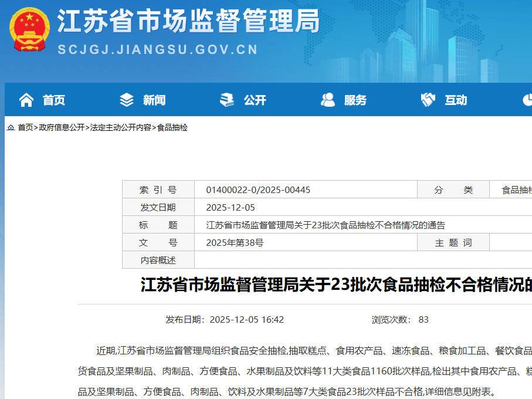Open 法定主动公开内容 breadcrumb link
The height and width of the screenshot is (399, 532).
[x=120, y=127]
